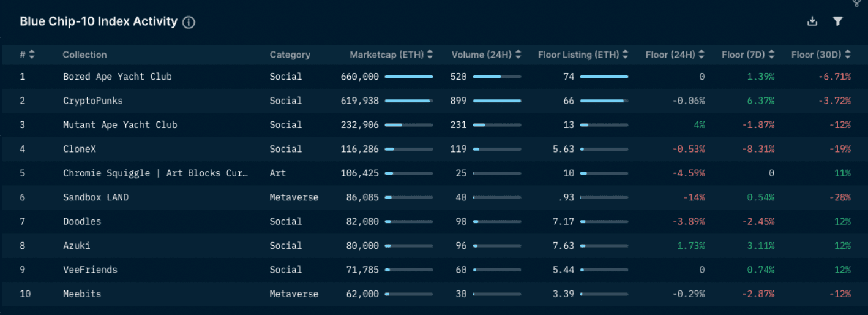
Task: Open Mutant Ape Yacht Club collection
Action: point(120,124)
